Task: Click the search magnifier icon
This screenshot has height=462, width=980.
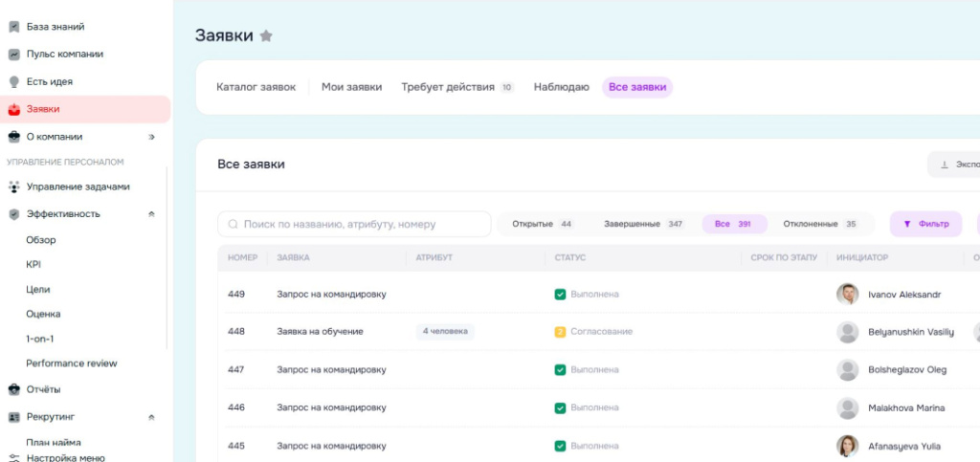Action: pyautogui.click(x=234, y=224)
